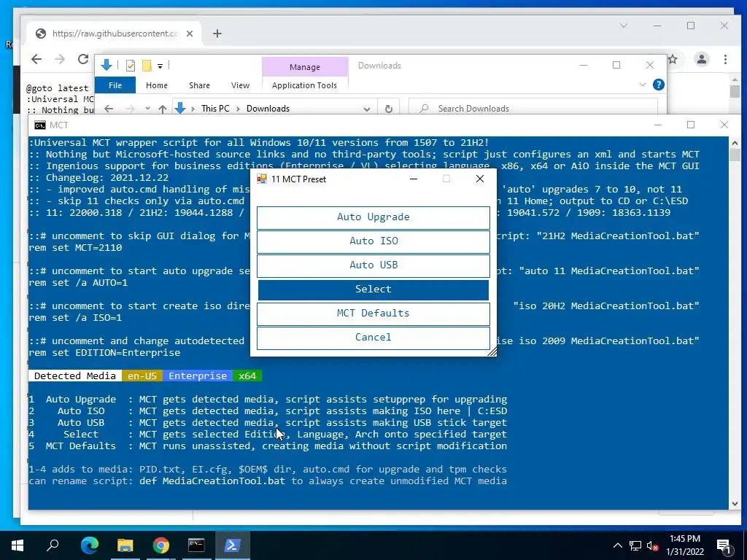Reload the browser page
The width and height of the screenshot is (747, 560).
(83, 59)
